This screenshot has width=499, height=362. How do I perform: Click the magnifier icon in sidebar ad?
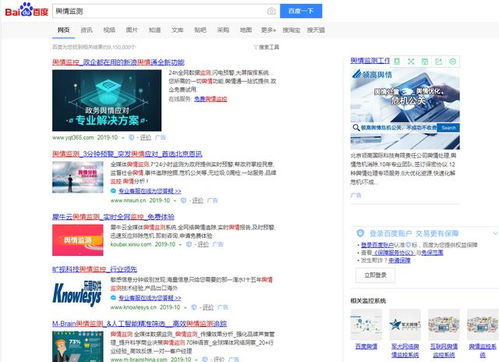click(356, 128)
